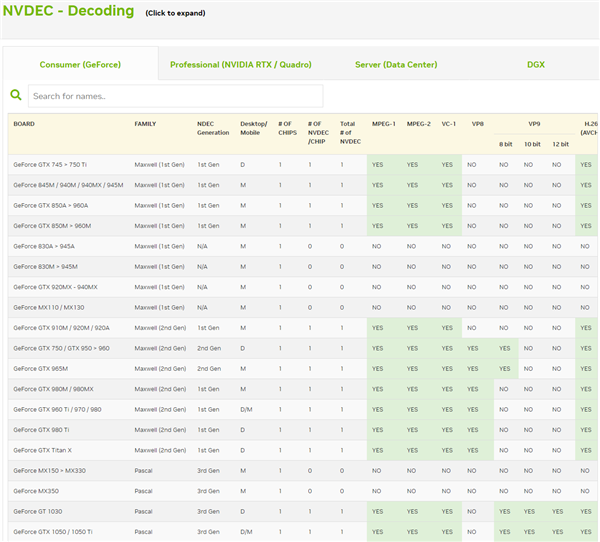Switch to the DGX tab
Image resolution: width=600 pixels, height=542 pixels.
[536, 64]
